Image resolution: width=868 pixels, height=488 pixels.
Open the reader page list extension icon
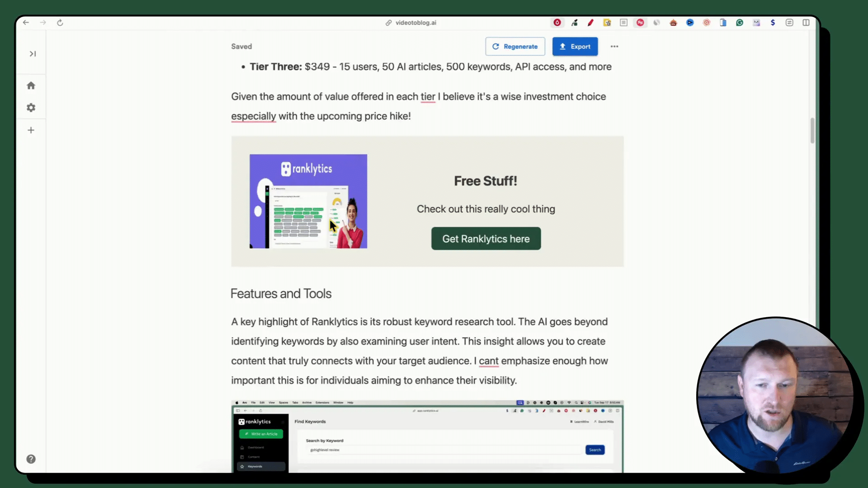click(624, 23)
